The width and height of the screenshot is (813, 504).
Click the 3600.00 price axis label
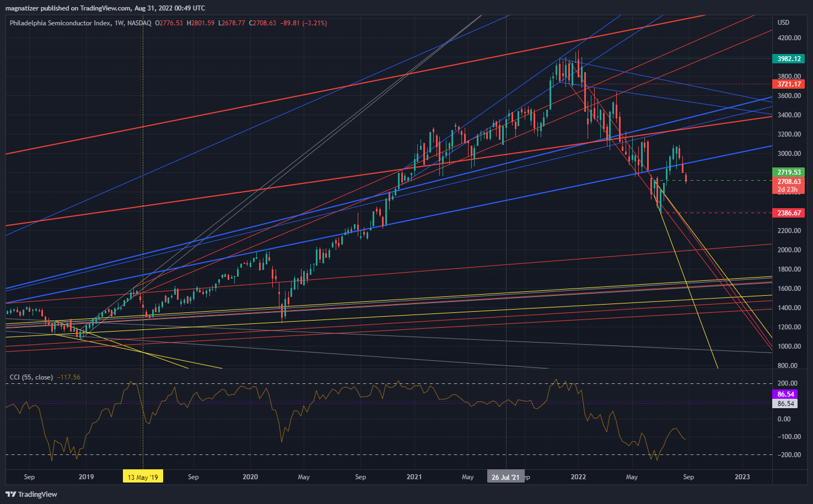[x=789, y=96]
